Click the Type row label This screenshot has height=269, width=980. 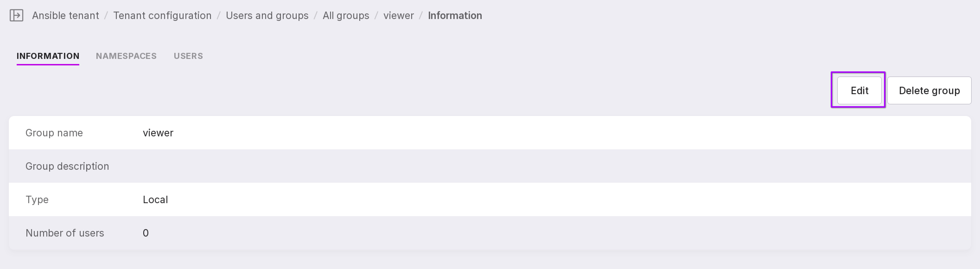(x=37, y=200)
